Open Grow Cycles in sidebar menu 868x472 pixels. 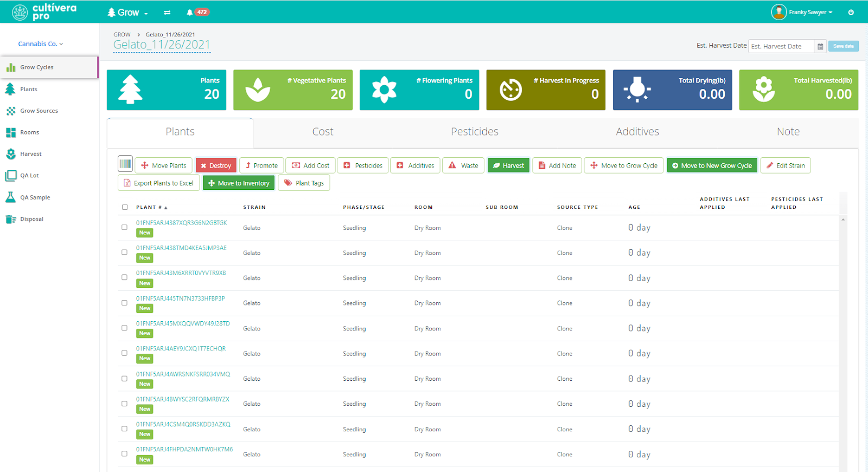(x=49, y=67)
